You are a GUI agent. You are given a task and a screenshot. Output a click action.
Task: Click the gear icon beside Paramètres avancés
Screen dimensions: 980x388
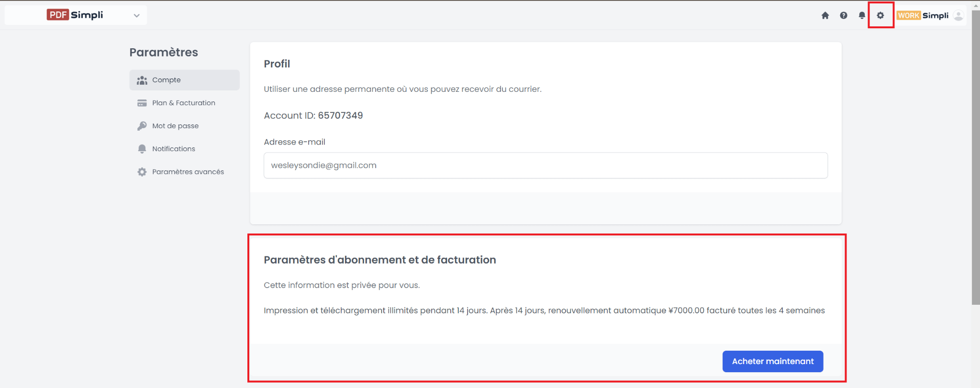[142, 172]
